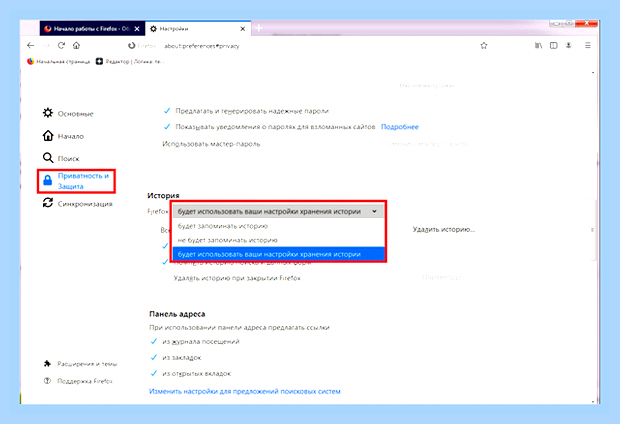Select 'Приватность и Защита' category
The width and height of the screenshot is (620, 424).
[76, 181]
